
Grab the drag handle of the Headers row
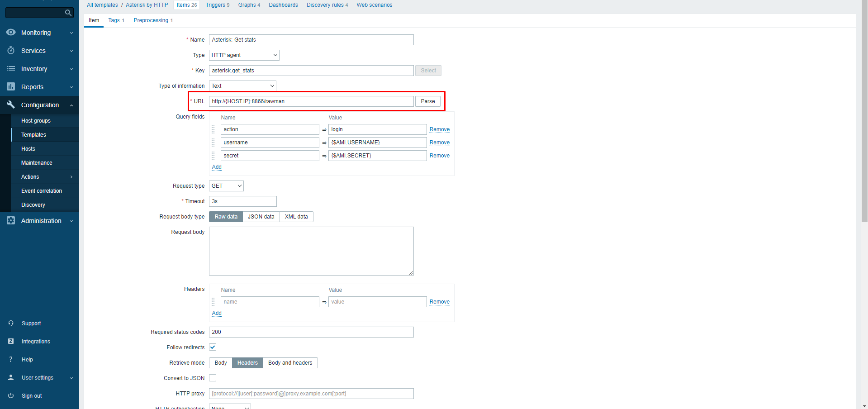point(213,302)
